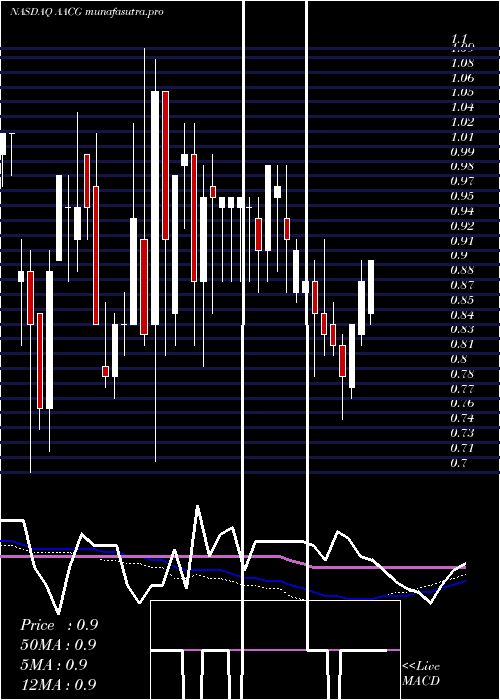
Task: Click the 0.85 price axis label
Action: (463, 300)
